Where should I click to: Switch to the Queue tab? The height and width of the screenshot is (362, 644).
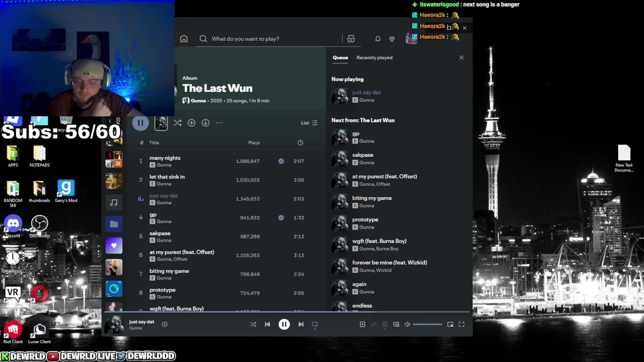[340, 58]
